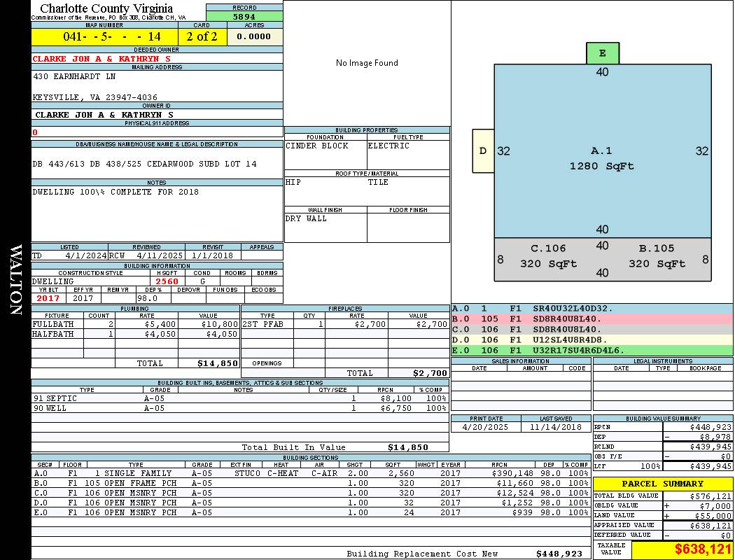Select the red deeded owner name
This screenshot has height=560, width=735.
point(103,59)
